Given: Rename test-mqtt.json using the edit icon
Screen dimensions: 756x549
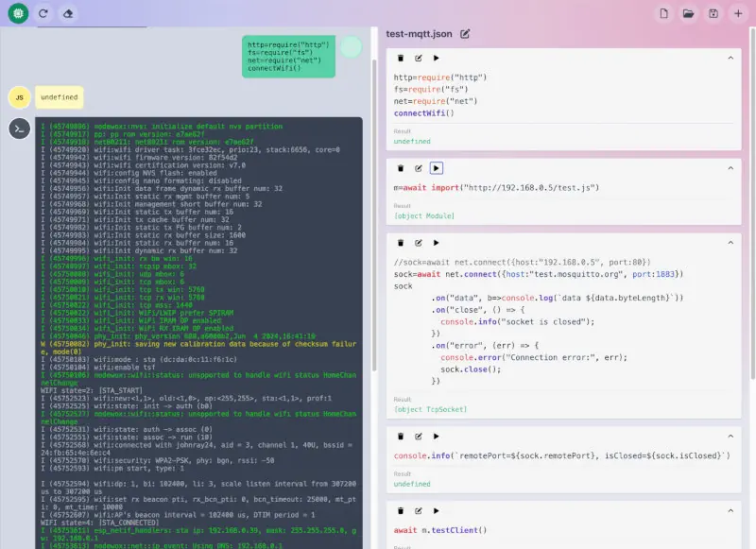Looking at the screenshot, I should 465,34.
